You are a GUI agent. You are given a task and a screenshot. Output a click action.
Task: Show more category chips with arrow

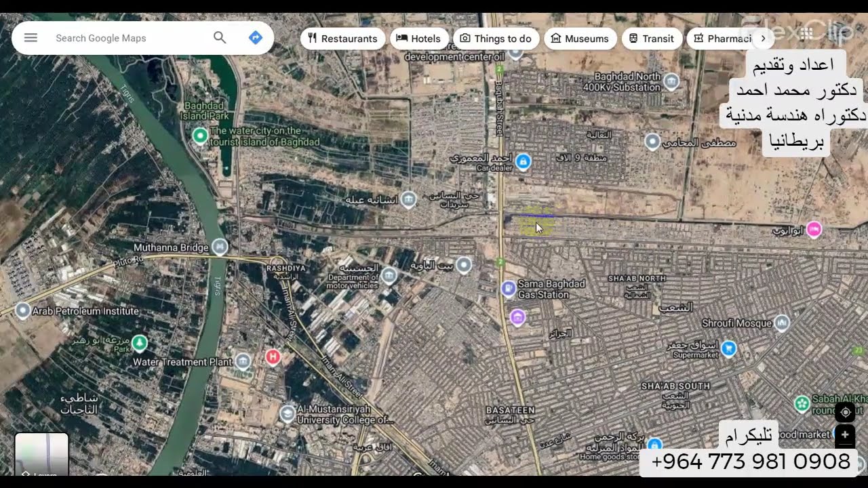[763, 39]
